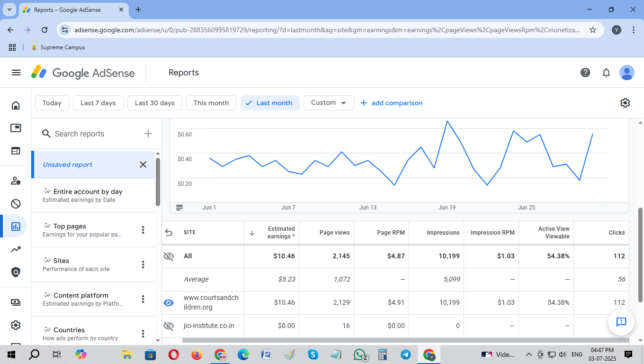Open more options for Countries report
The width and height of the screenshot is (644, 364).
pos(143,334)
